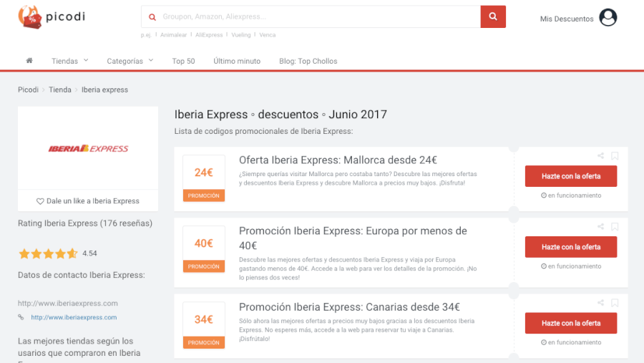Like Iberia Express with heart button
The height and width of the screenshot is (363, 644).
88,201
